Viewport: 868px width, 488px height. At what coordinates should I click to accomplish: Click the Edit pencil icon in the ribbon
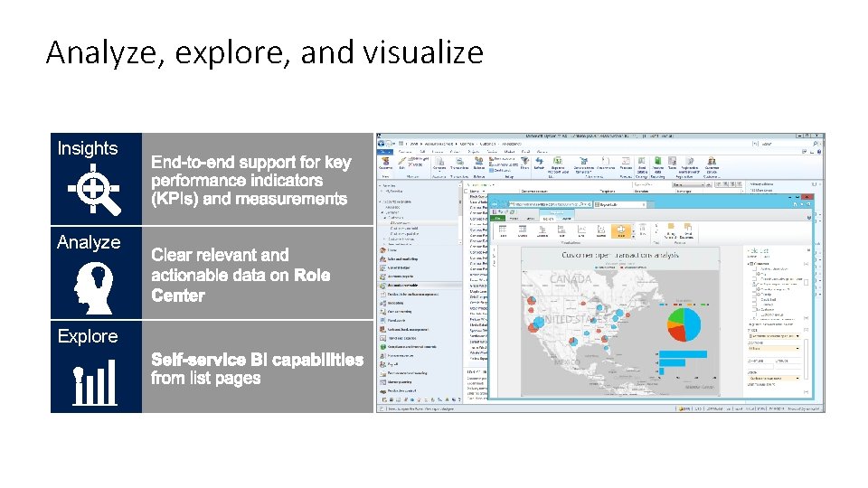(401, 162)
